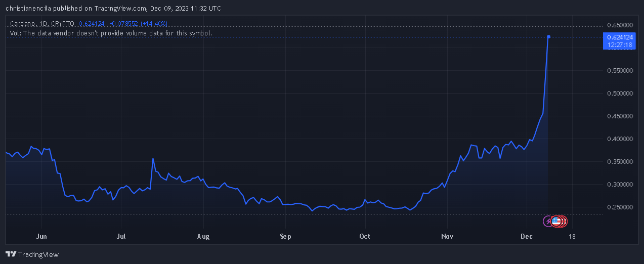Click the 0.650000 price axis label
The width and height of the screenshot is (644, 264).
(x=620, y=25)
